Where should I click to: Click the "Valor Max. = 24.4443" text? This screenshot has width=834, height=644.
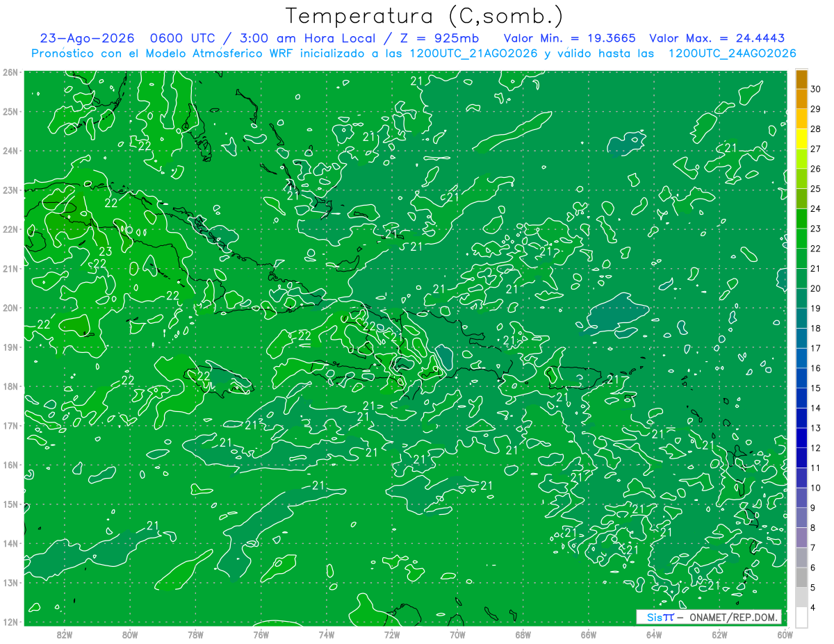(717, 38)
